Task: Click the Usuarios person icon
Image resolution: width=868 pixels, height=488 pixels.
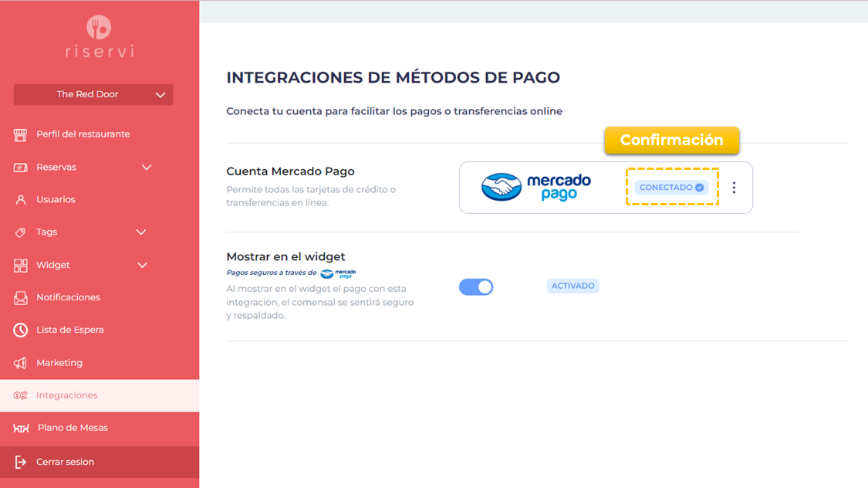Action: 21,200
